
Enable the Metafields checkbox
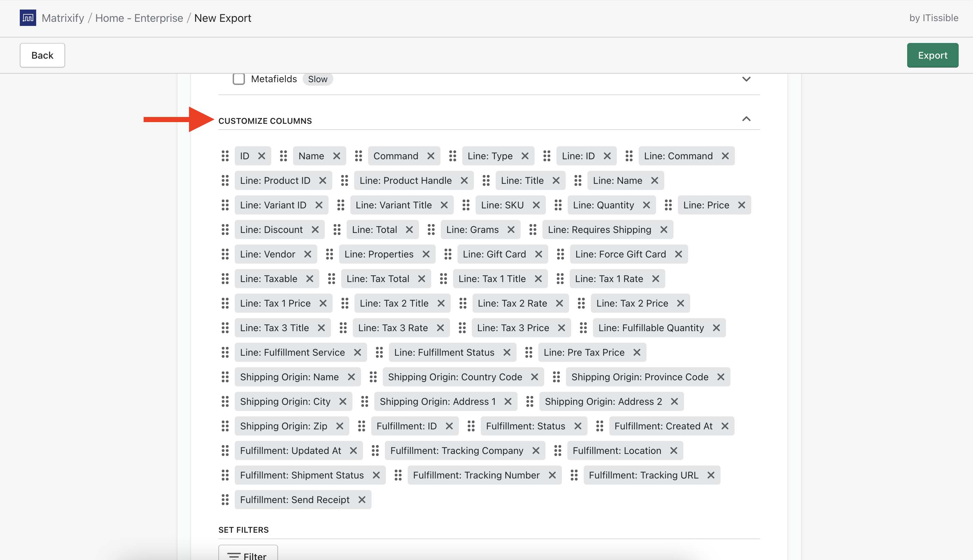point(238,79)
